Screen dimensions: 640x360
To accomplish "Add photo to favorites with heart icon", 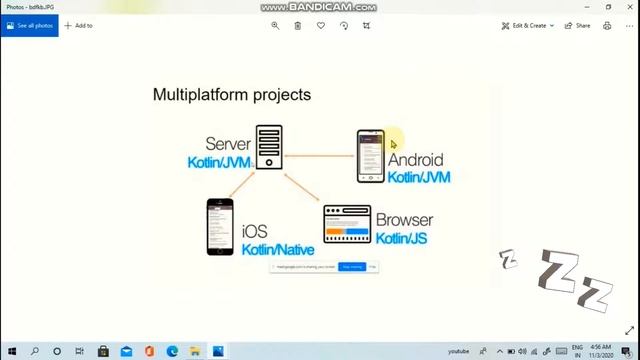I will [321, 26].
